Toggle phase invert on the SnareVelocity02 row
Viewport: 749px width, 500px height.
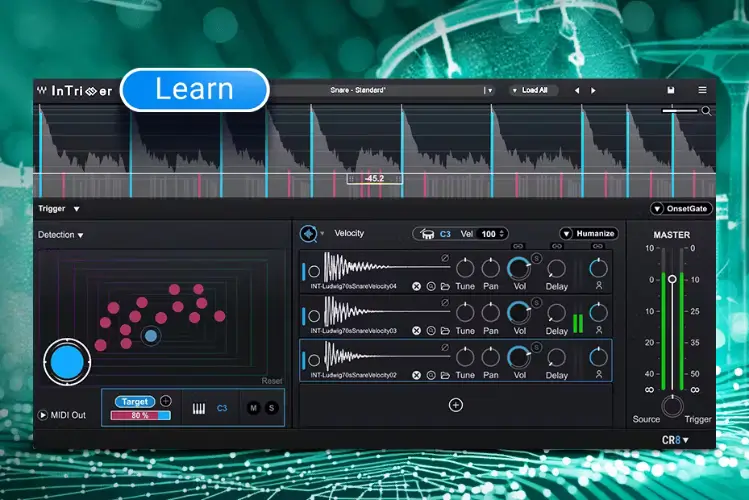click(445, 347)
